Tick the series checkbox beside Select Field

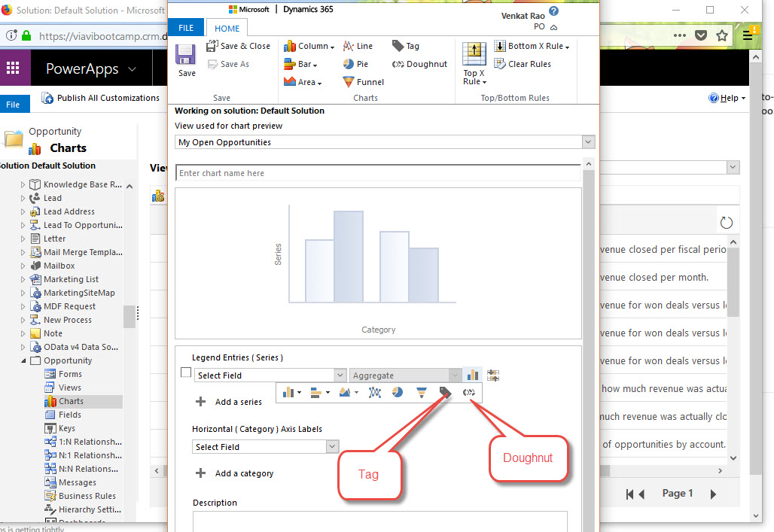[186, 372]
